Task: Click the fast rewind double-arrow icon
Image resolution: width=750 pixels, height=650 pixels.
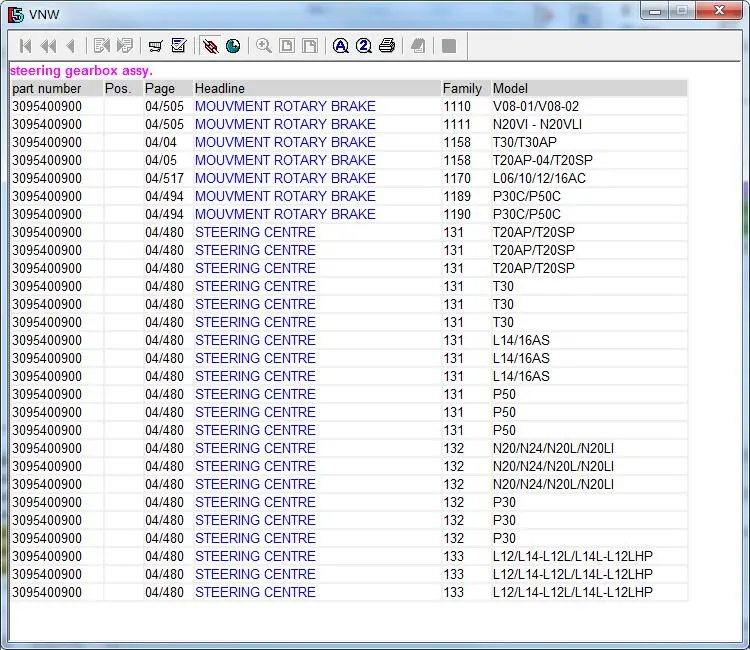Action: 49,46
